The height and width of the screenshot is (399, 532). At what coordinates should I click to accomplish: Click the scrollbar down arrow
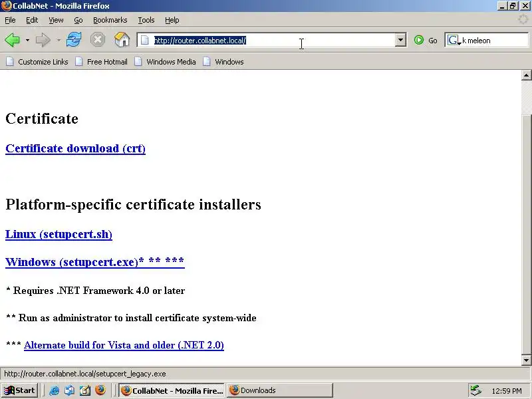tap(526, 360)
